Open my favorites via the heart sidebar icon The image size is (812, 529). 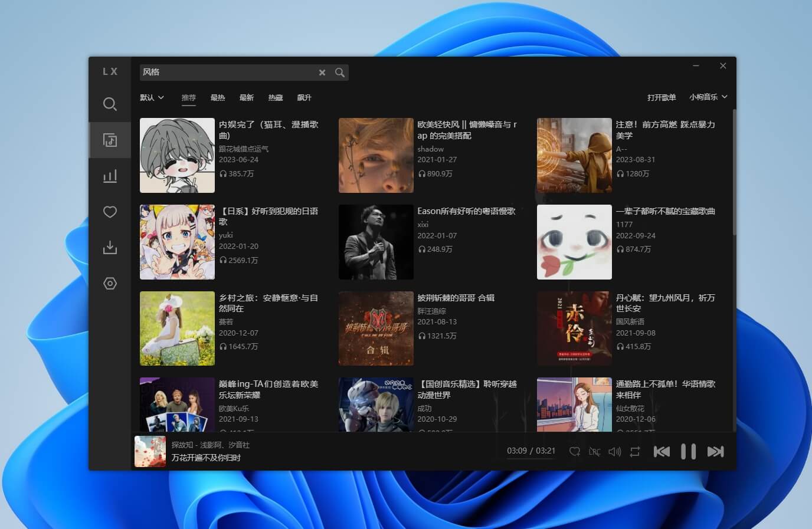[x=110, y=212]
